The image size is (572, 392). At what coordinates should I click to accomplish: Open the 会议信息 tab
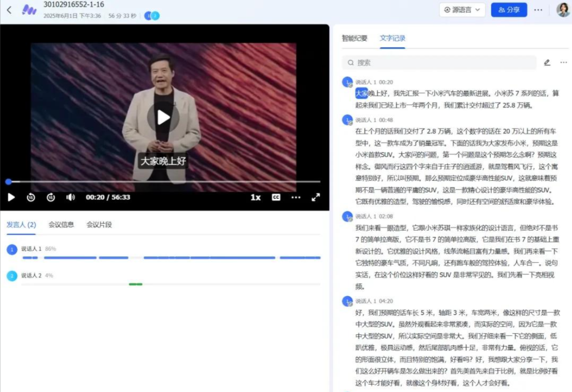coord(61,225)
